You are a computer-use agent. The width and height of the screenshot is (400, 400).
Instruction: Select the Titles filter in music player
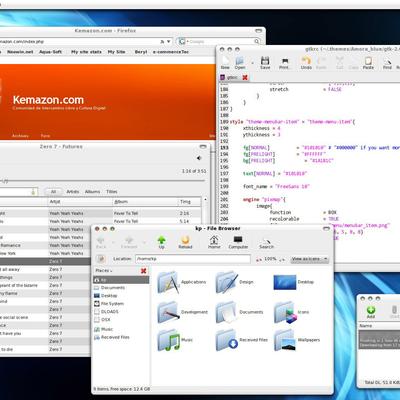tap(112, 192)
